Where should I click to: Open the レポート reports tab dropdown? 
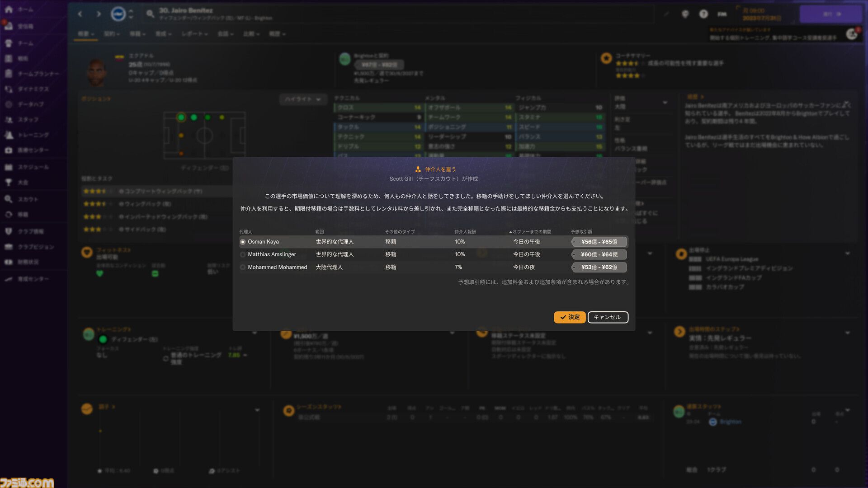[x=194, y=34]
